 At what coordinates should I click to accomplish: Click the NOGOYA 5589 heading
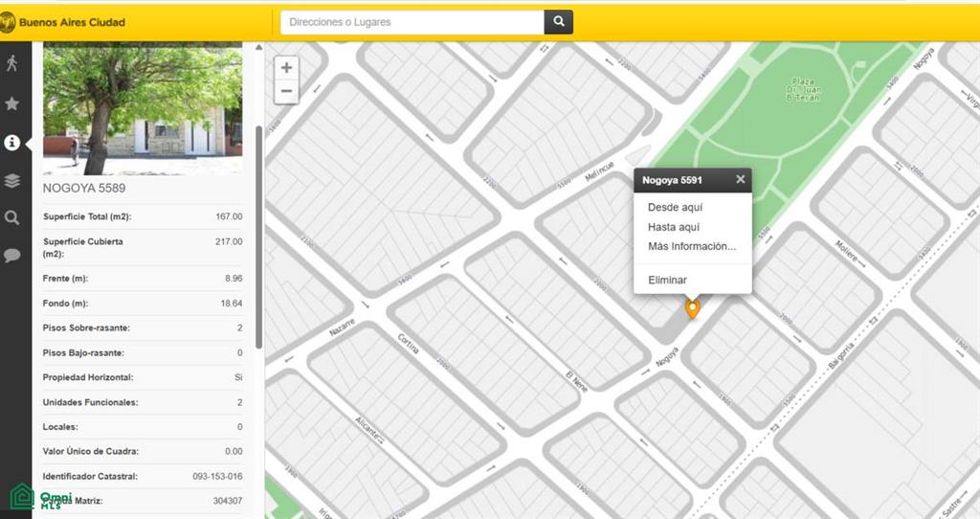[x=84, y=189]
